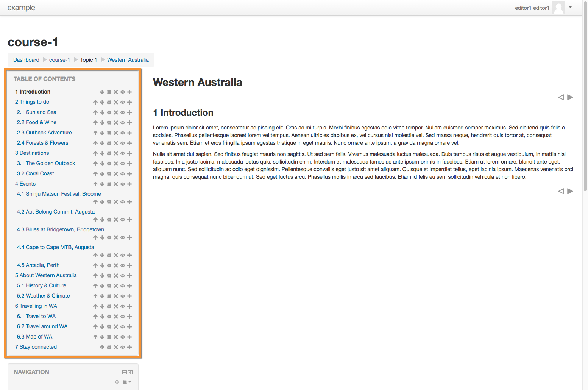
Task: Edit the 3.1 The Golden Outback chapter
Action: [x=109, y=164]
